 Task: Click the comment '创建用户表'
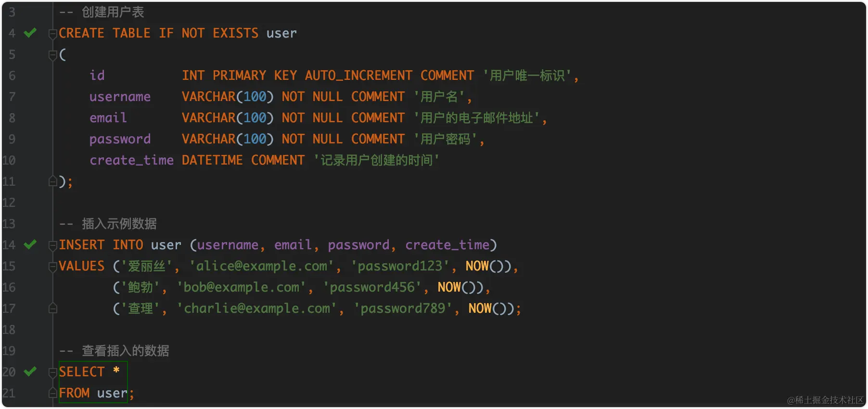coord(113,12)
